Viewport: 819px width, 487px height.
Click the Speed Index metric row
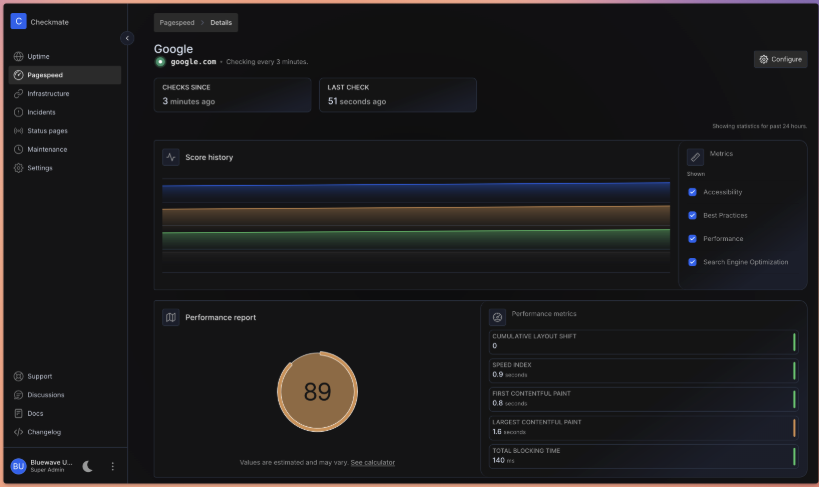(644, 370)
